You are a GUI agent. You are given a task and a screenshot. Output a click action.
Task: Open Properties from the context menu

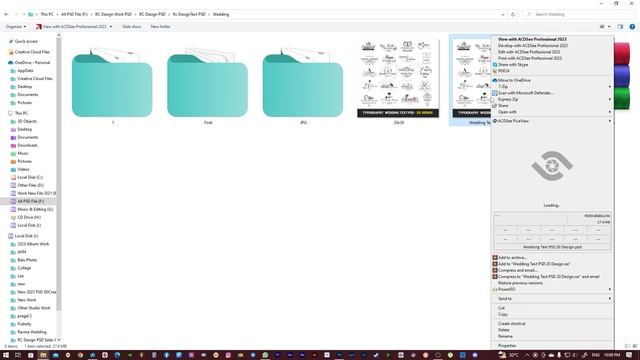coord(552,346)
